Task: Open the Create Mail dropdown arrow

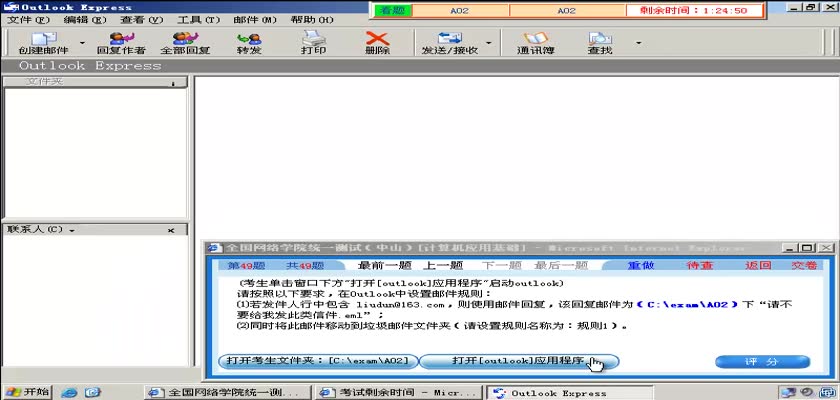Action: [x=82, y=43]
